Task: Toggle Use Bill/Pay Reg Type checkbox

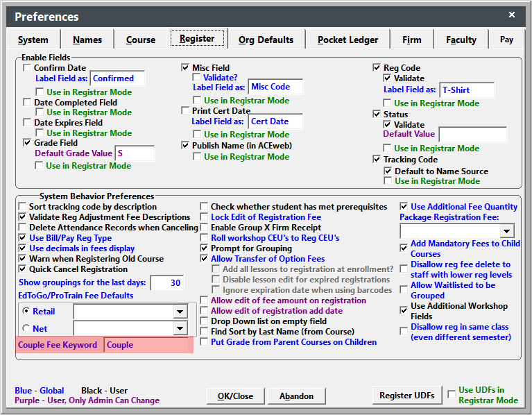Action: [x=22, y=237]
